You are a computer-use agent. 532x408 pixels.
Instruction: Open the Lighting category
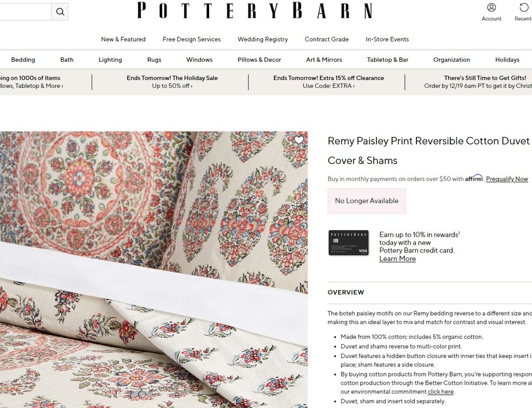110,60
